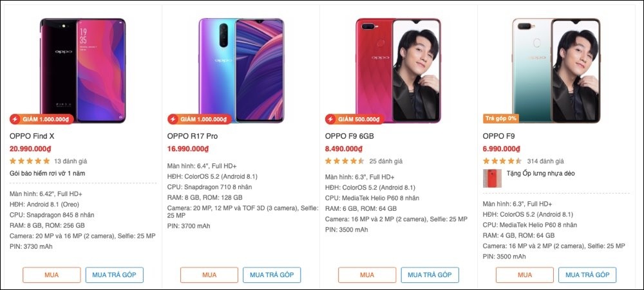Open the OPPO R17 Pro title link
The height and width of the screenshot is (290, 644).
coord(192,136)
